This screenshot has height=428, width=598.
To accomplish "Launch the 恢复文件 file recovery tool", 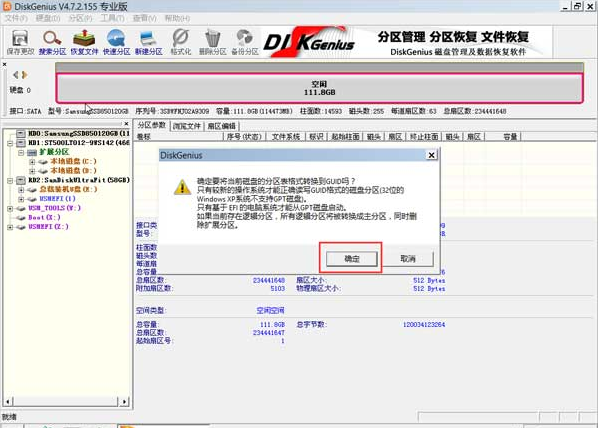I will coord(84,42).
